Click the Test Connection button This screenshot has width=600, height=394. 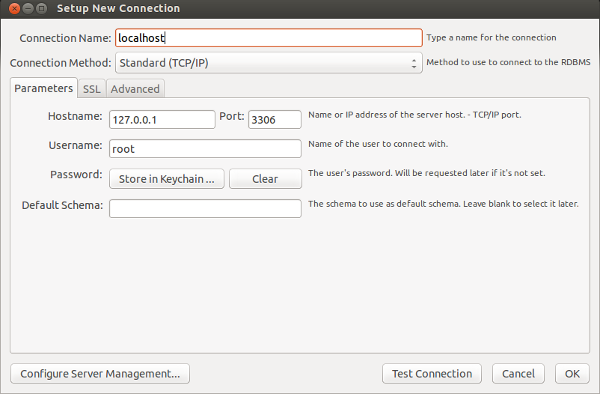pyautogui.click(x=432, y=374)
